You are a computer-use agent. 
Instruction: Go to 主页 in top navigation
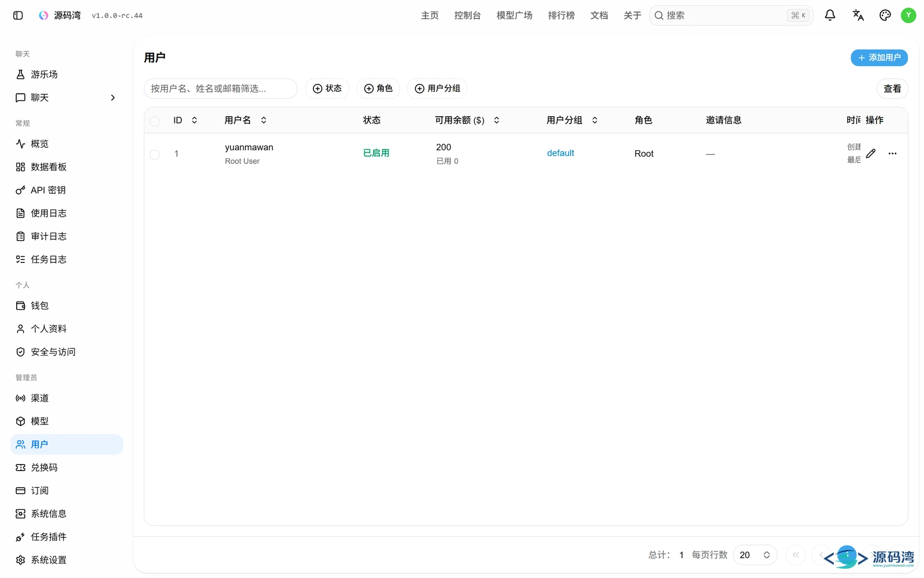coord(430,16)
